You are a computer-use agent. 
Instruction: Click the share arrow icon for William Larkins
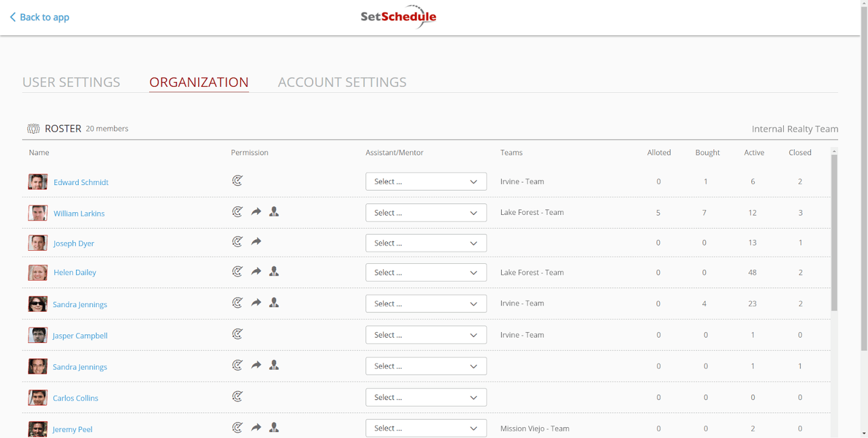pyautogui.click(x=256, y=211)
